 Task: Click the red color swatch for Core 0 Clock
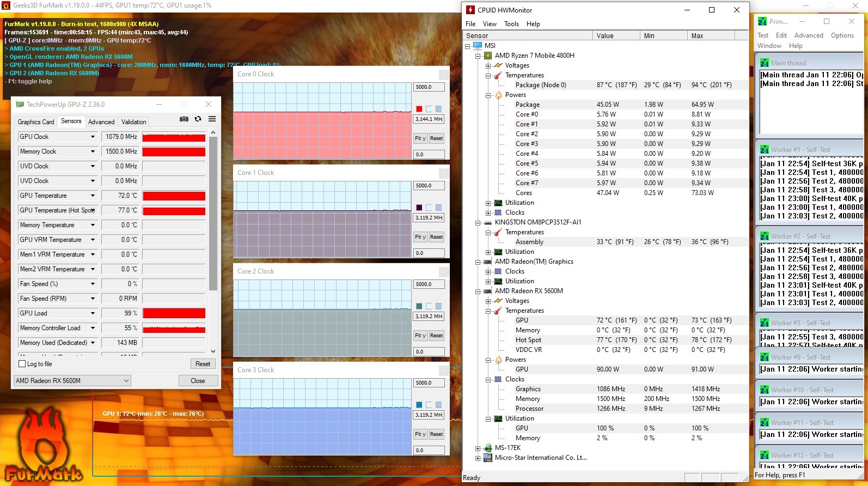(x=419, y=109)
